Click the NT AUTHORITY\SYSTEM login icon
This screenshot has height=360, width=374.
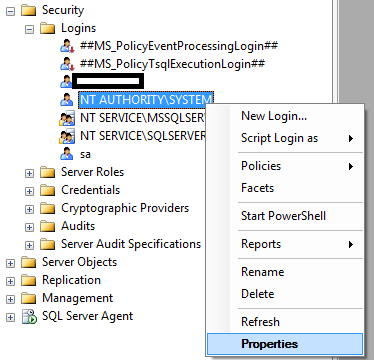tap(67, 100)
